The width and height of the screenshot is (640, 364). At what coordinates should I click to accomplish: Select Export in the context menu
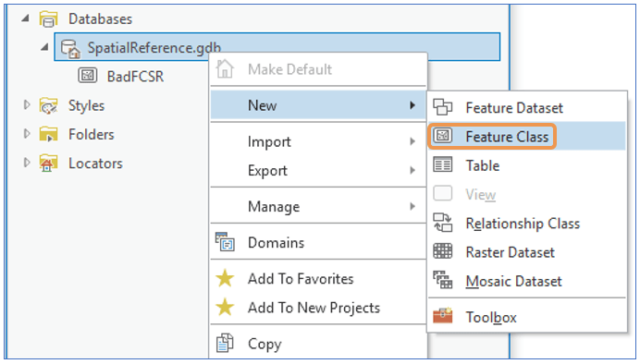318,170
